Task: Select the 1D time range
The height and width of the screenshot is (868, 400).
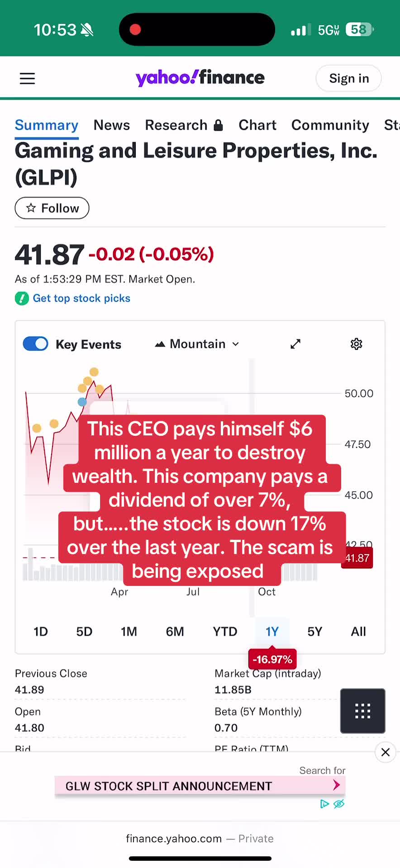Action: pyautogui.click(x=41, y=632)
